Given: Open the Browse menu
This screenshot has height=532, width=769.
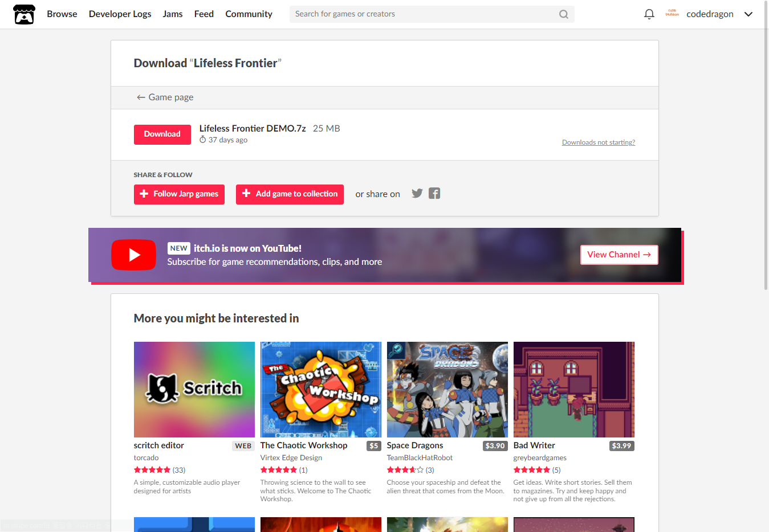Looking at the screenshot, I should pos(62,14).
